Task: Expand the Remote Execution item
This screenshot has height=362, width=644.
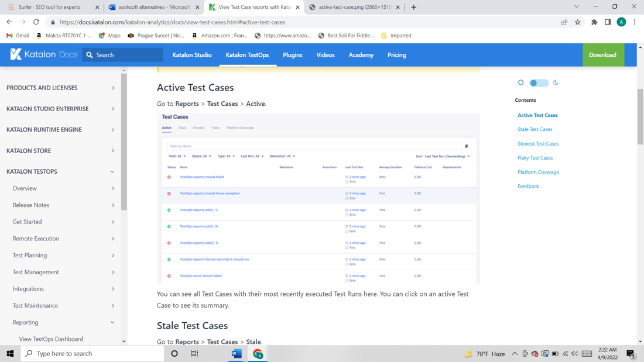Action: 63,239
